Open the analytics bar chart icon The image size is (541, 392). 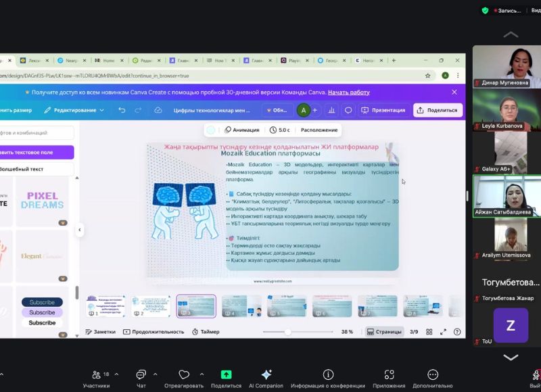pos(331,110)
